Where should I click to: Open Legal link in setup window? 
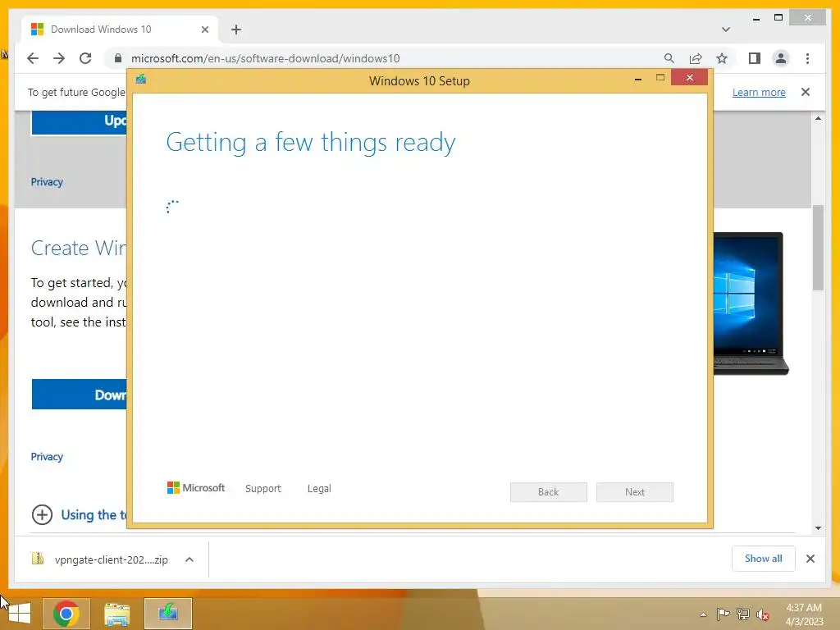click(319, 489)
